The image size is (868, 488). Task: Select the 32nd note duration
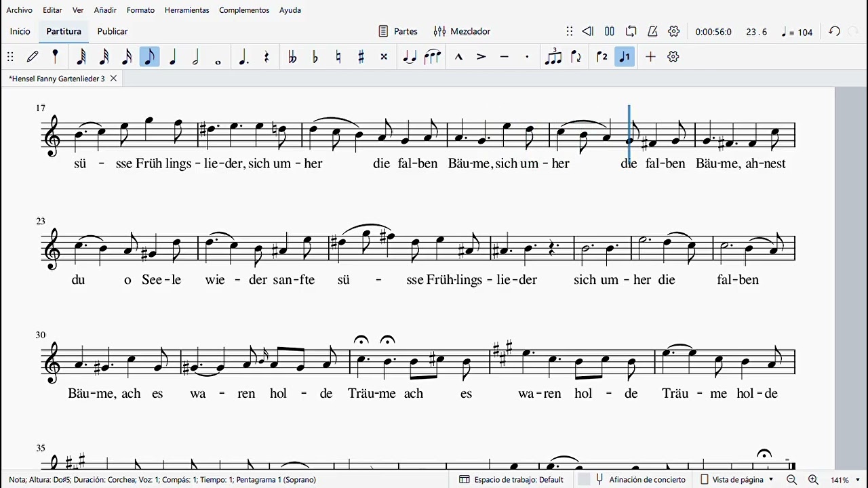coord(104,57)
